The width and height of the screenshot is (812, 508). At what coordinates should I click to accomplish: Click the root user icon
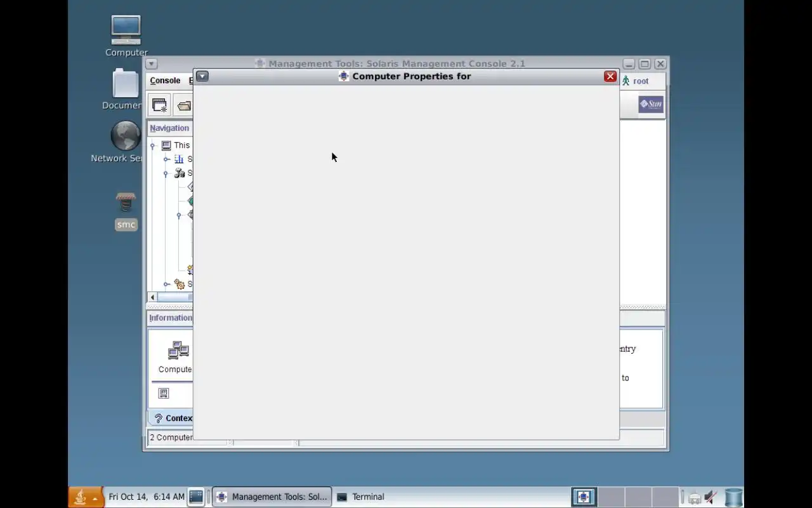point(626,81)
